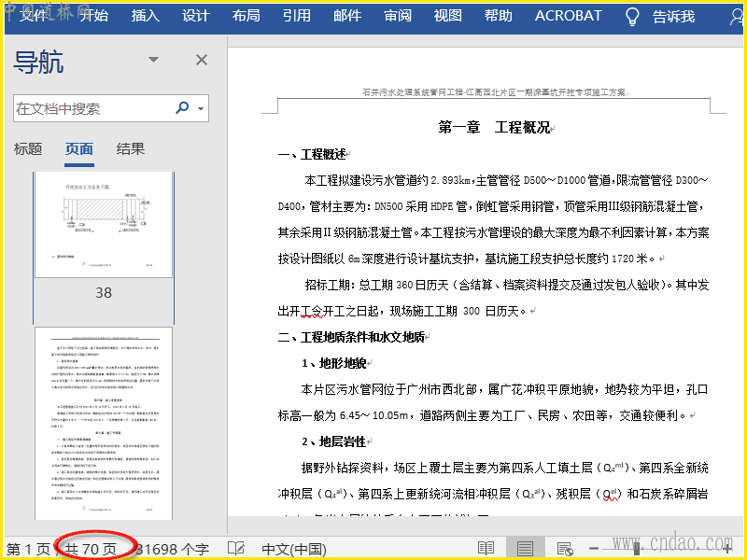Switch to Read Mode view
This screenshot has width=747, height=560.
[x=486, y=548]
